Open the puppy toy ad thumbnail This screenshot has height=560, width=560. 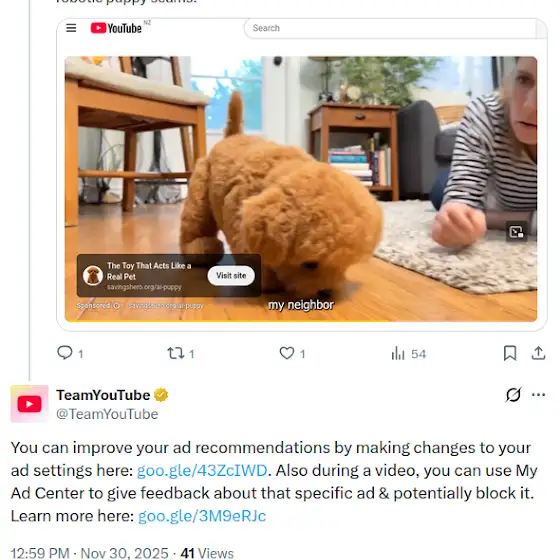click(x=93, y=276)
